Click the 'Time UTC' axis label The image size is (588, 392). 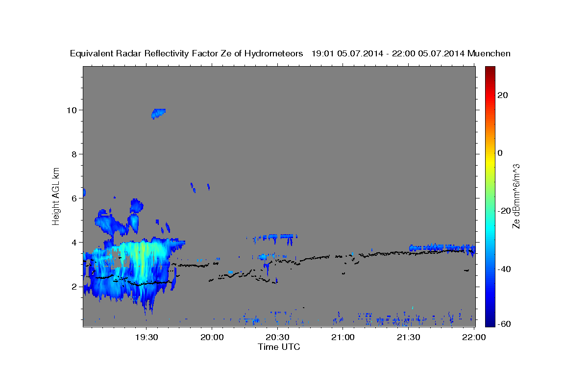[279, 347]
